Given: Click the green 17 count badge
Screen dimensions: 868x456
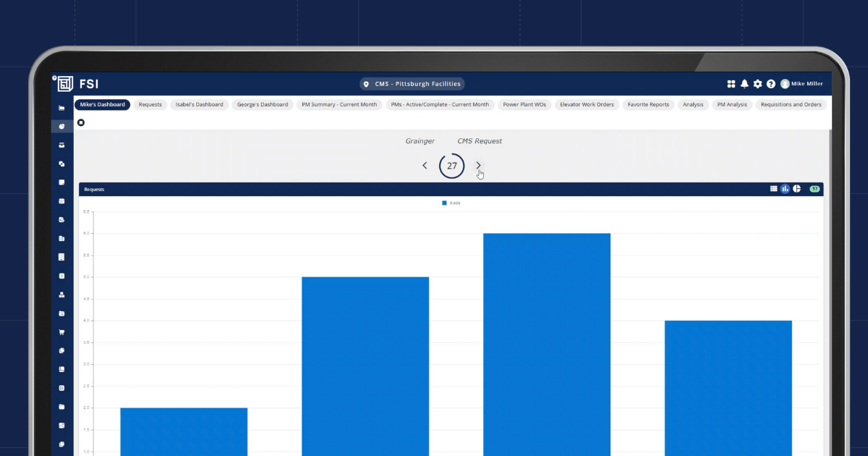Looking at the screenshot, I should pos(814,189).
